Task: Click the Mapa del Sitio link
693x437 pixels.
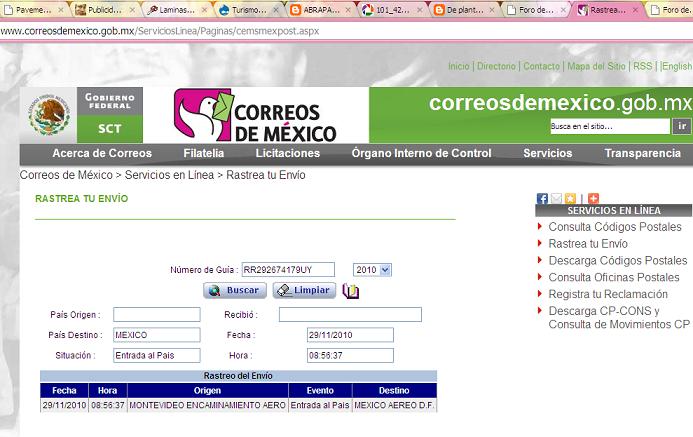Action: pyautogui.click(x=596, y=66)
